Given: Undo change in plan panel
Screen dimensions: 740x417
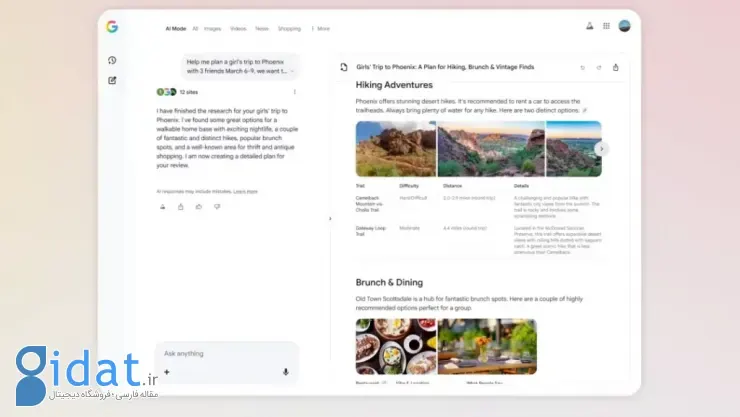Looking at the screenshot, I should pyautogui.click(x=582, y=67).
